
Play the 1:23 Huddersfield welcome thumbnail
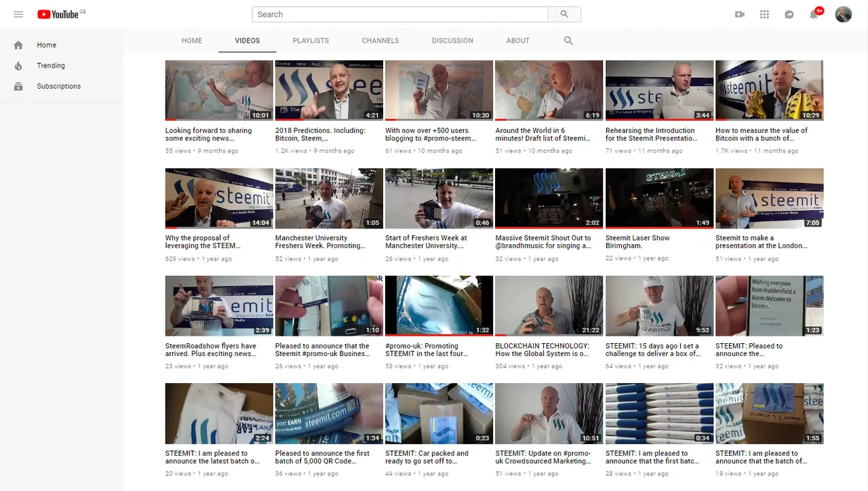tap(769, 306)
